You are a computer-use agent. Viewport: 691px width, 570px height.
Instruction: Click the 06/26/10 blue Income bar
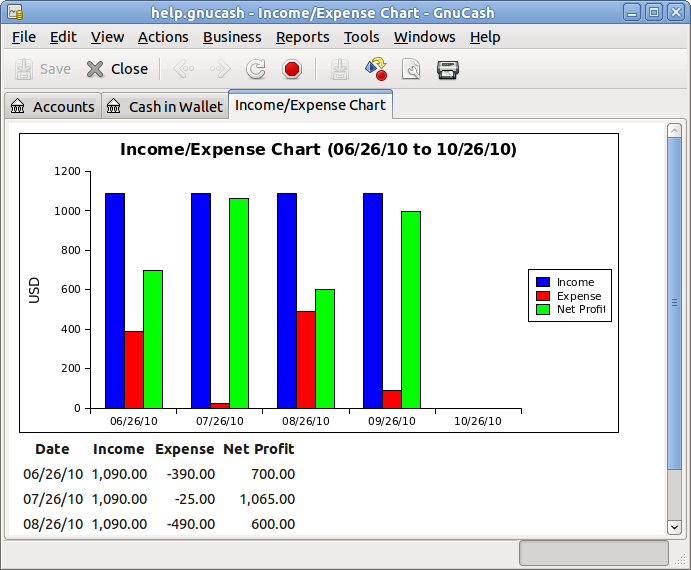[115, 301]
